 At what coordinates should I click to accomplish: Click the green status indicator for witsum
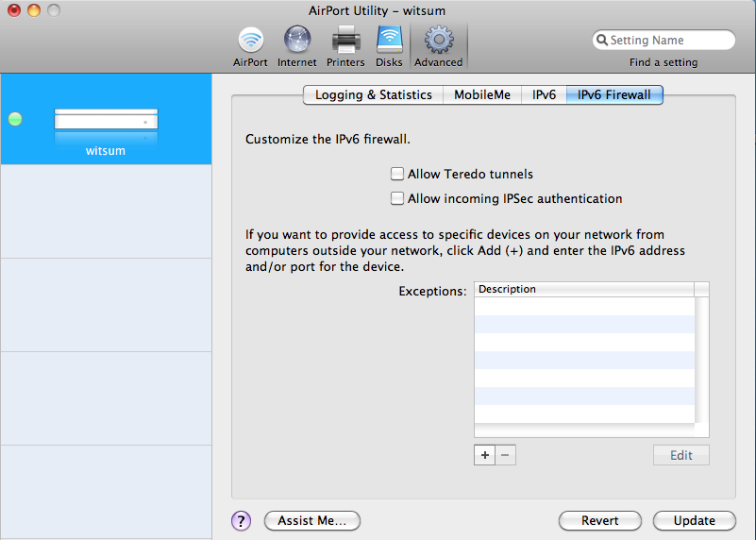click(15, 119)
